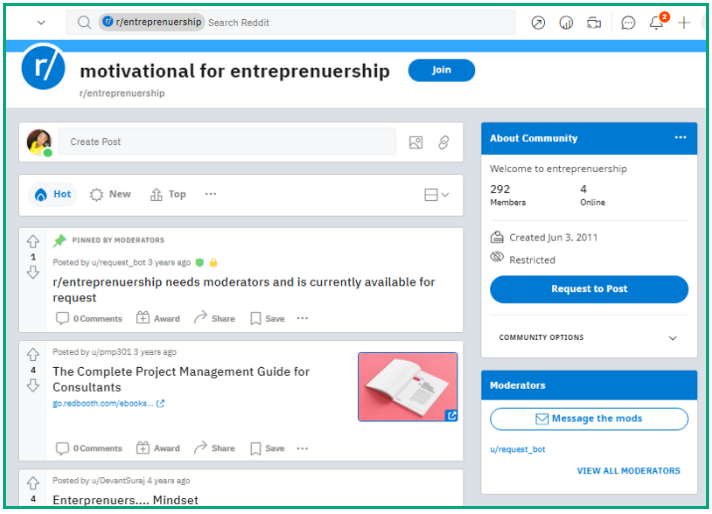Click the locked post padlock icon
712x514 pixels.
(x=213, y=262)
